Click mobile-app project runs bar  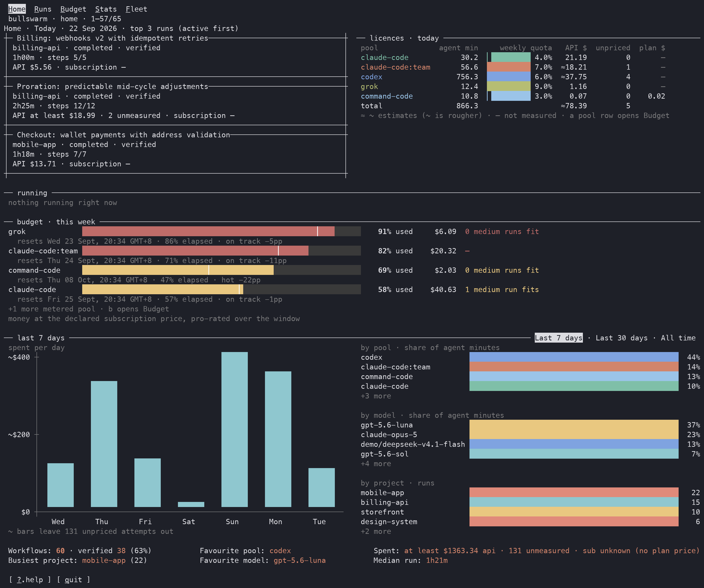(574, 492)
